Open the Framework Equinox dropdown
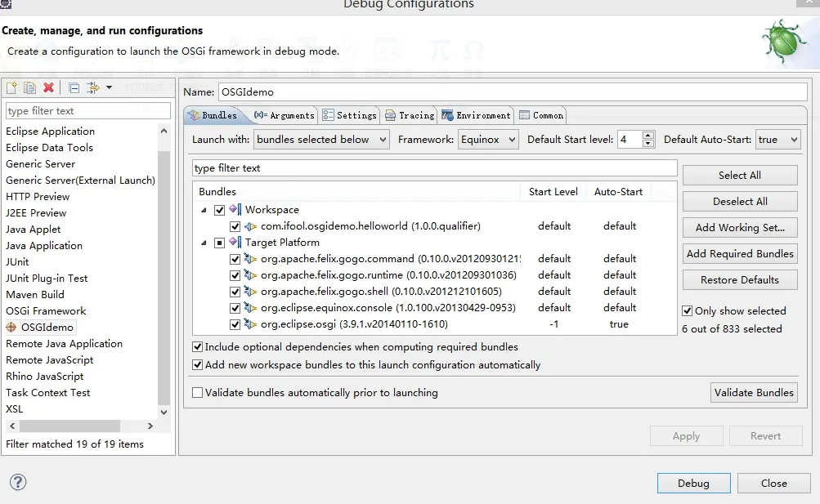The height and width of the screenshot is (504, 820). (488, 140)
